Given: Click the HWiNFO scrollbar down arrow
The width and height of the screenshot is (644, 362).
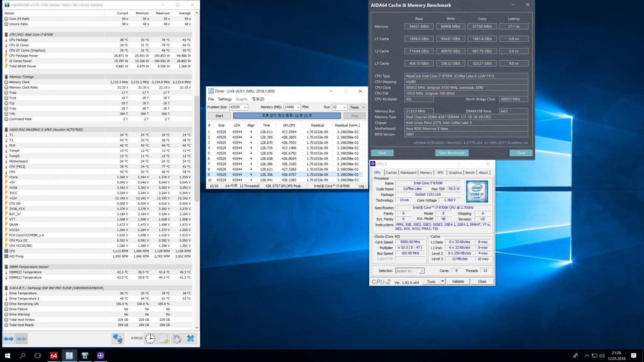Looking at the screenshot, I should 197,328.
